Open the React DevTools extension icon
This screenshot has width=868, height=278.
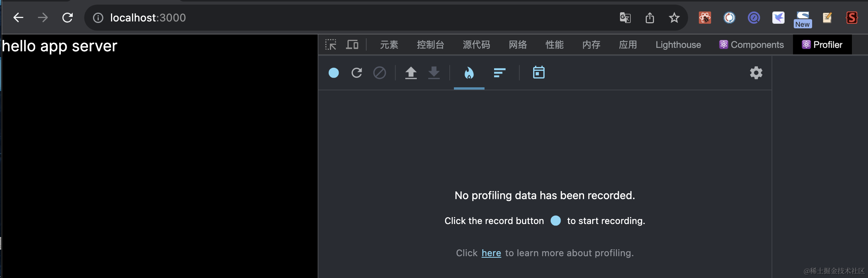coord(705,18)
